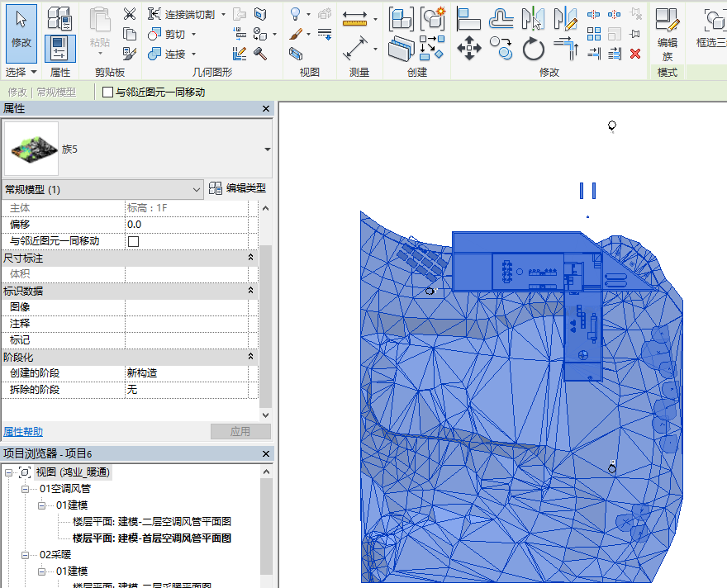Open the Create Assembly tool

[x=401, y=19]
